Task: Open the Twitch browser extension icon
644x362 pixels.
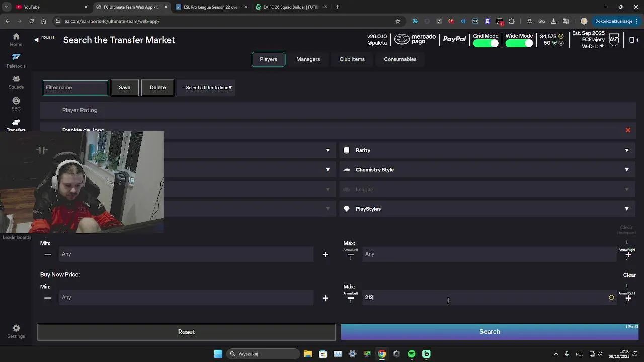Action: pos(487,21)
